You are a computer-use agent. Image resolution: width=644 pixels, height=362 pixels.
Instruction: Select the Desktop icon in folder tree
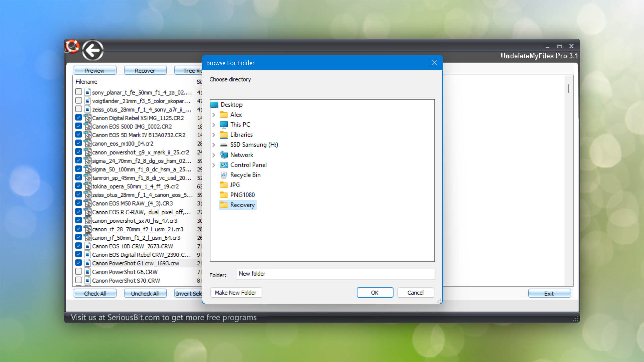click(x=214, y=105)
